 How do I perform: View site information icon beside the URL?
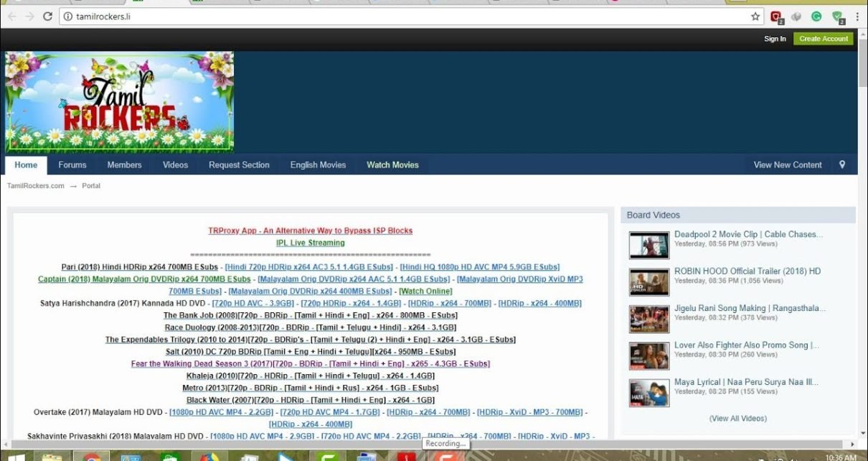pos(68,17)
